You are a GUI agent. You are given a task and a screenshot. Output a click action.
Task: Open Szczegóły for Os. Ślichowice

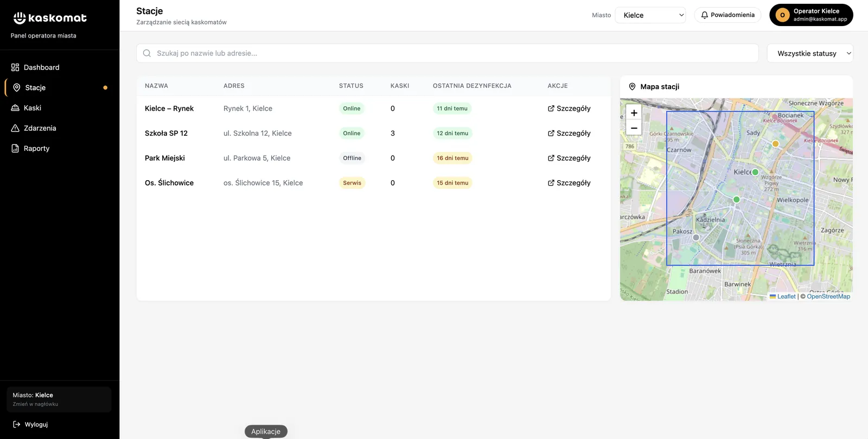tap(569, 183)
